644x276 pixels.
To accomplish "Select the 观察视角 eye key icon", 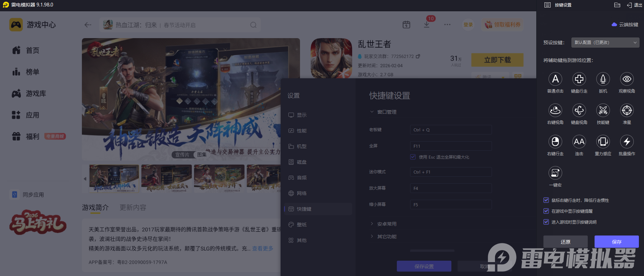I will pos(627,79).
